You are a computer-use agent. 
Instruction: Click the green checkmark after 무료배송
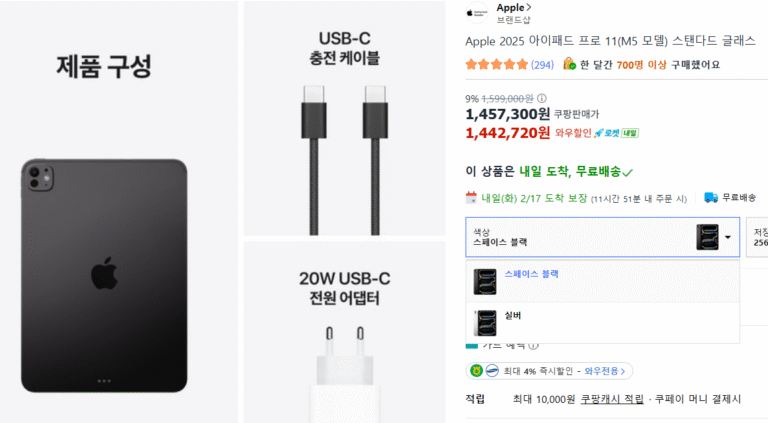[627, 172]
